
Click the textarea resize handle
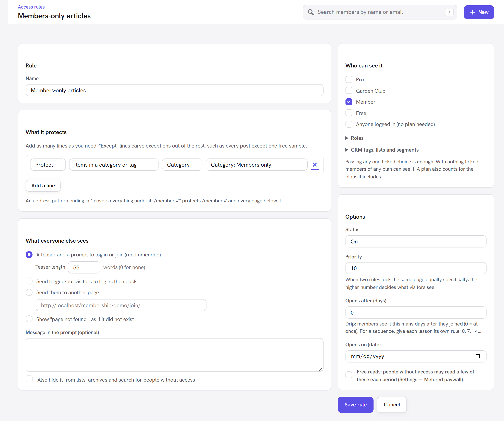pos(321,369)
